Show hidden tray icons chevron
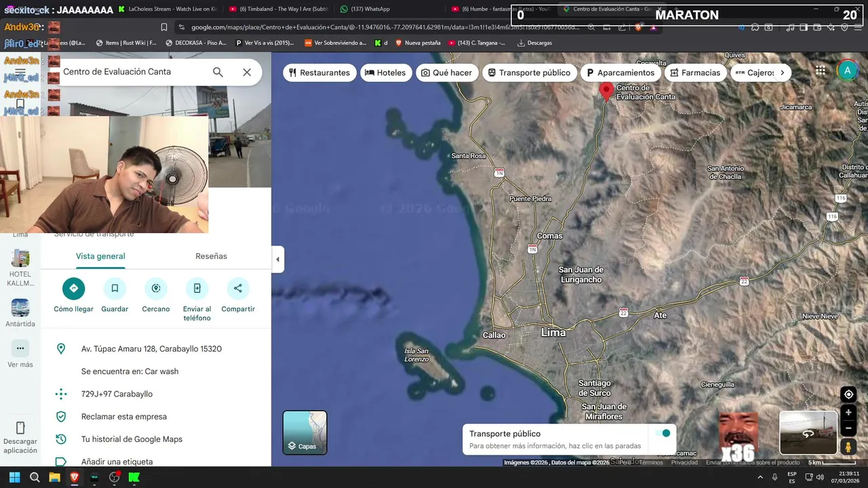868x488 pixels. tap(760, 477)
